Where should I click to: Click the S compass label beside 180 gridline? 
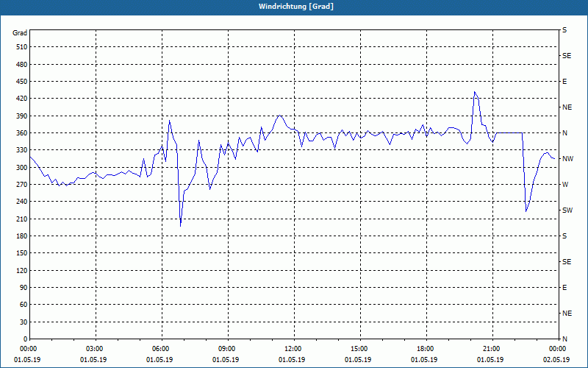pos(564,236)
